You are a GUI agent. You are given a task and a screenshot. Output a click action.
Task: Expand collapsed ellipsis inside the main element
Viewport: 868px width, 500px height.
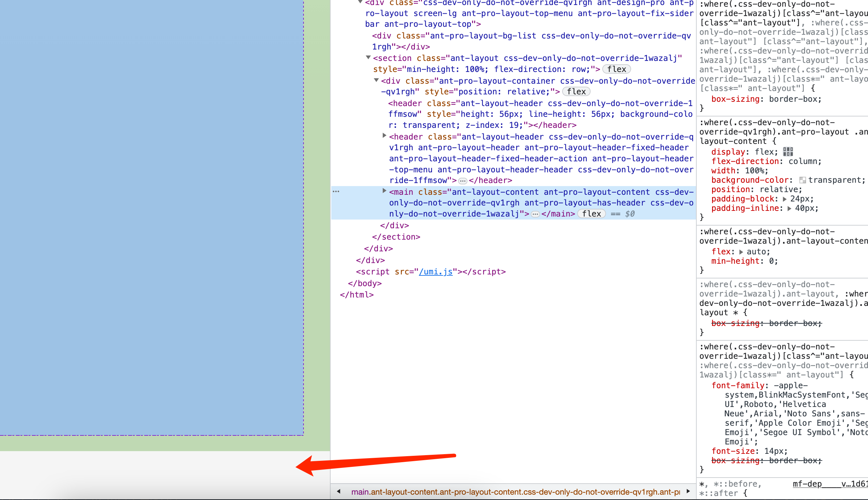(535, 214)
